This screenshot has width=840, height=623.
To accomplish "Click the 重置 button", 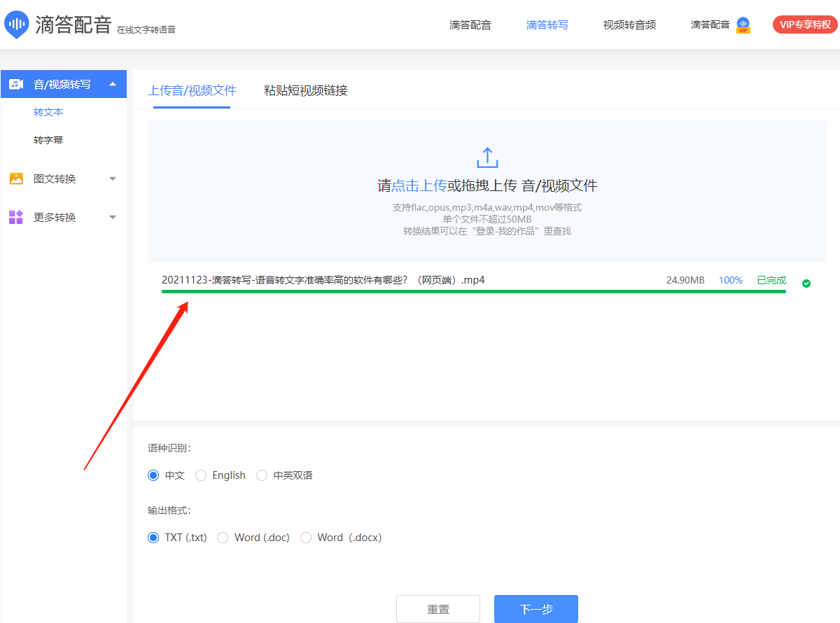I will (x=438, y=609).
